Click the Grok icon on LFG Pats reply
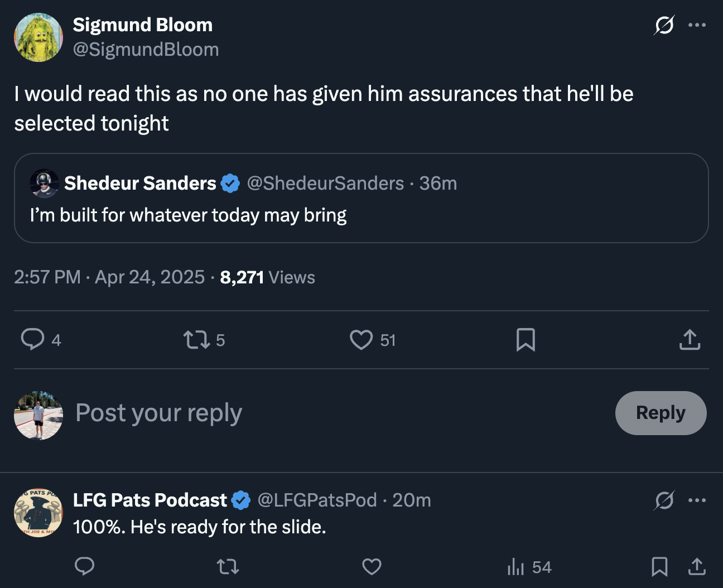Screen dimensions: 723x588 664,500
